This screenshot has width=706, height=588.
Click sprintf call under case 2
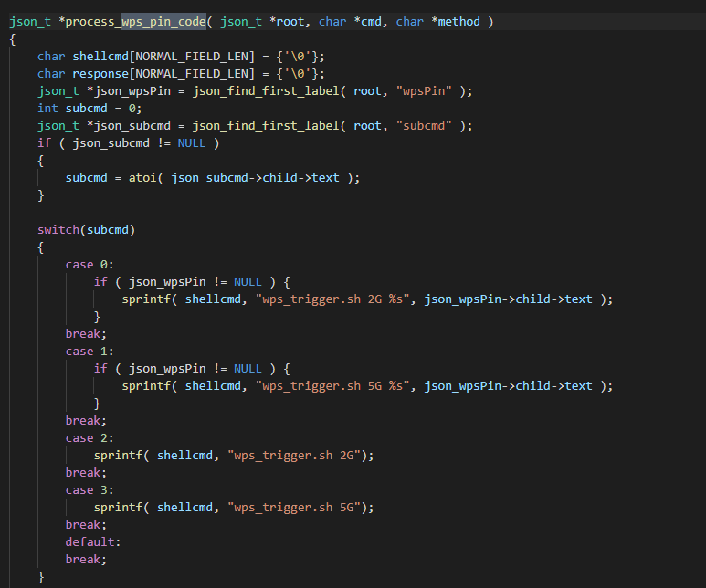[x=118, y=456]
